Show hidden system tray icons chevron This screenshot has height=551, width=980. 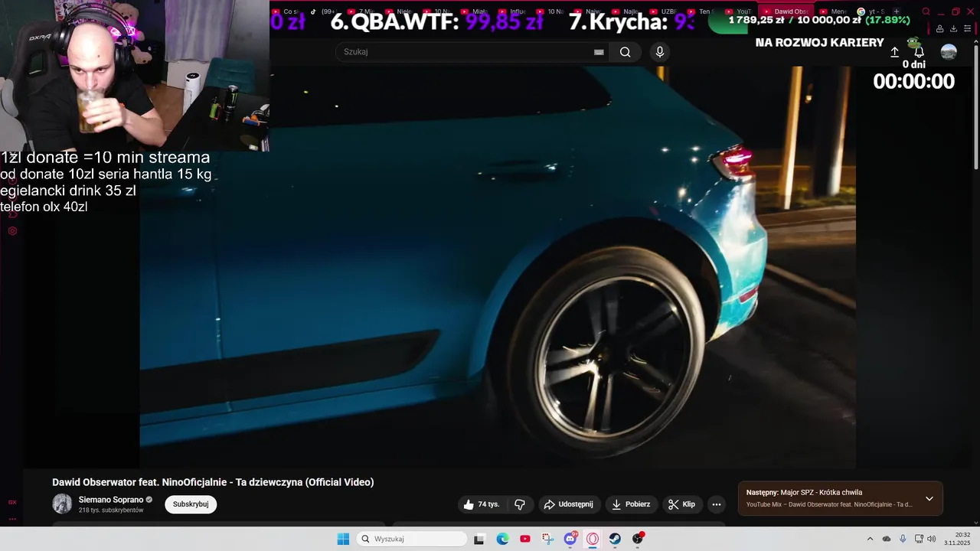(x=870, y=539)
